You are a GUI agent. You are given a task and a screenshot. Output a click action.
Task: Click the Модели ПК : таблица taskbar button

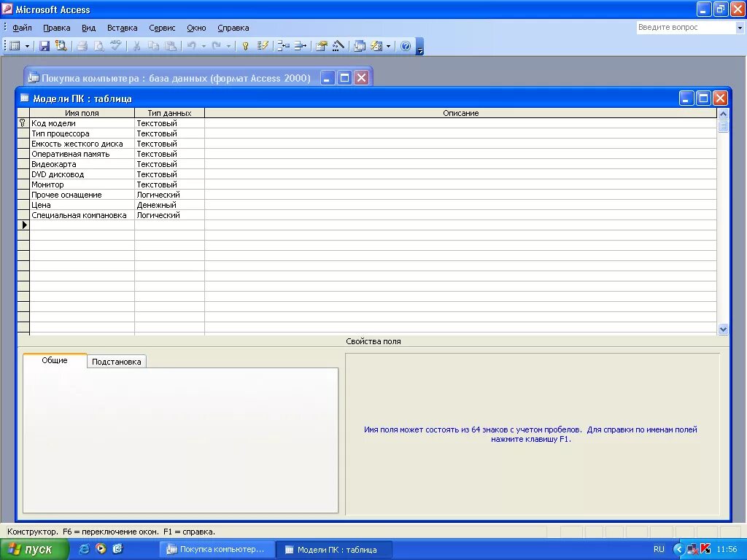click(336, 550)
